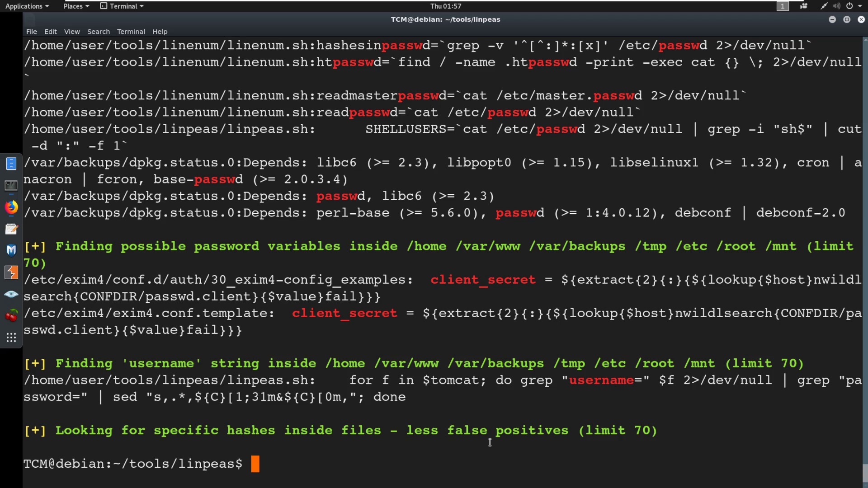This screenshot has height=488, width=868.
Task: Click the power icon in the top bar
Action: click(x=849, y=6)
